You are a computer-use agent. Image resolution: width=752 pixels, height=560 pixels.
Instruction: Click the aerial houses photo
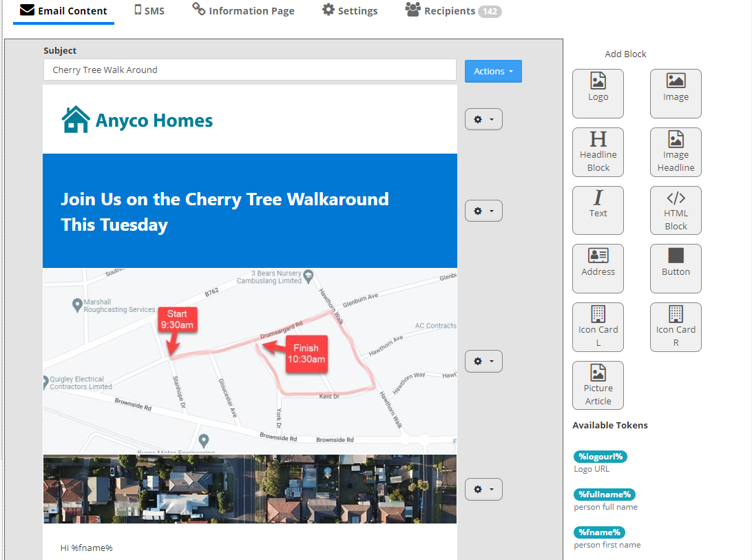250,489
